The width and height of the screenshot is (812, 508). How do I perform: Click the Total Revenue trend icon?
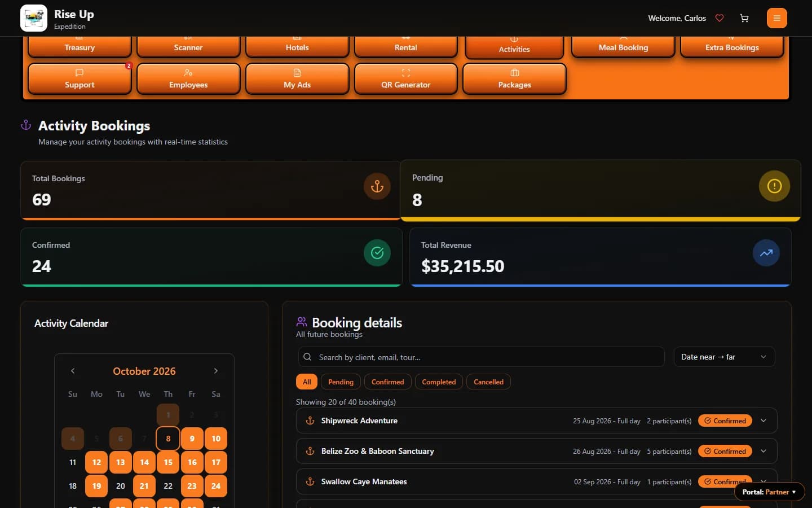[x=766, y=253]
